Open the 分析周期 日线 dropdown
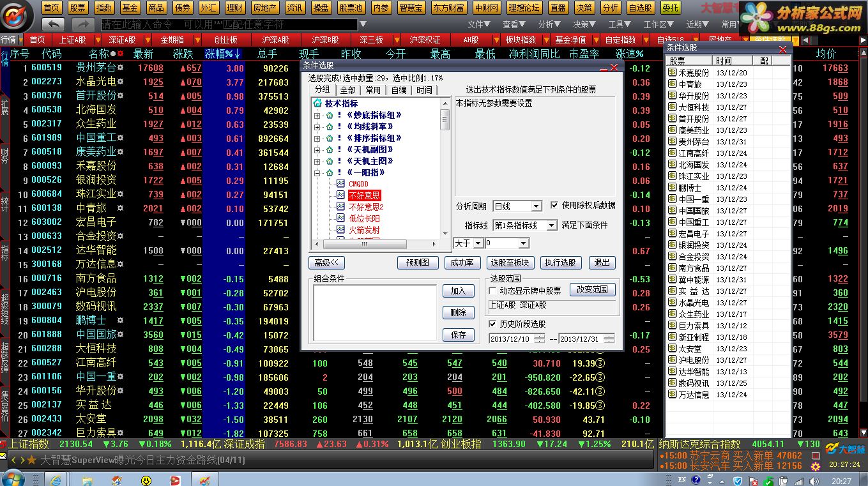Viewport: 868px width, 486px height. (537, 206)
